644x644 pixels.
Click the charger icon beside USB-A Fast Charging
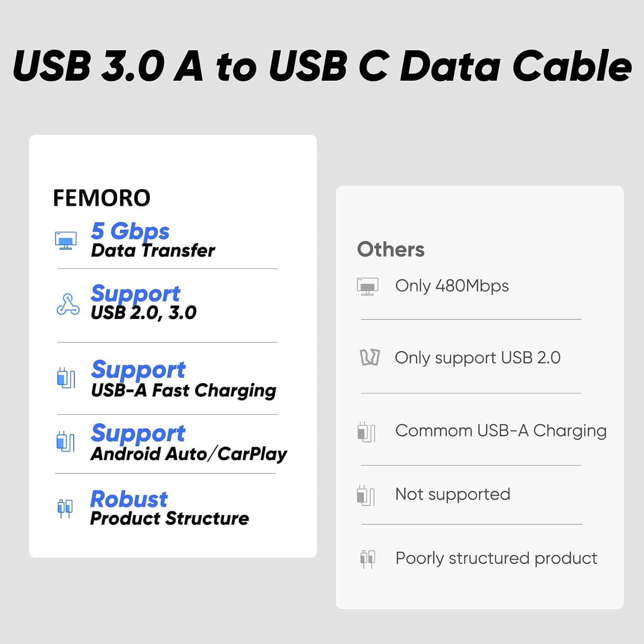[x=66, y=378]
